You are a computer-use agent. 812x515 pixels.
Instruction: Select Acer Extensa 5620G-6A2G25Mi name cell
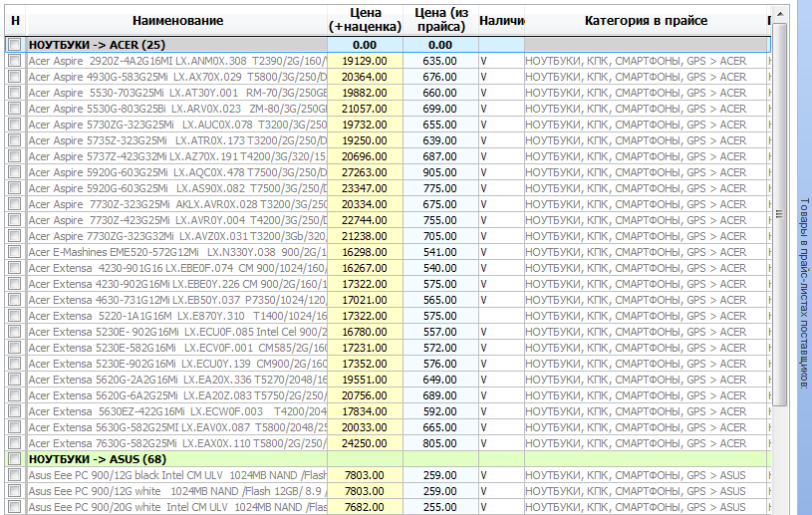[177, 395]
